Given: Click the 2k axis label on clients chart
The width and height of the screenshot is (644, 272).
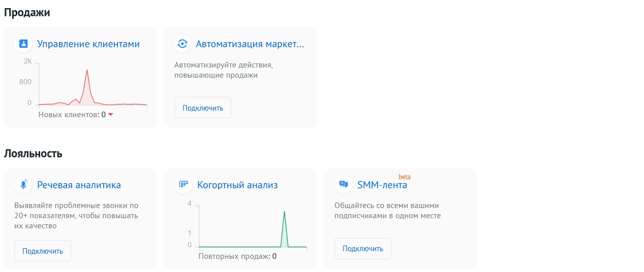Looking at the screenshot, I should tap(27, 61).
